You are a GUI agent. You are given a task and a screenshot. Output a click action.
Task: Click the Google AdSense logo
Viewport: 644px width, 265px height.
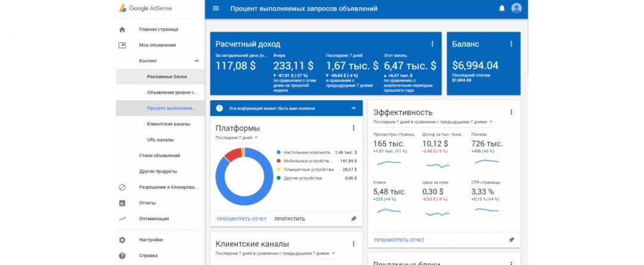(x=145, y=8)
